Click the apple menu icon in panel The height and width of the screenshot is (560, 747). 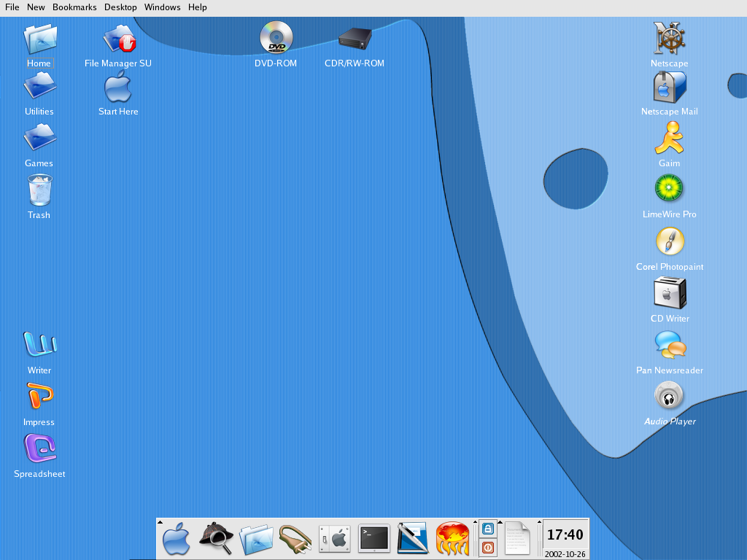coord(177,539)
